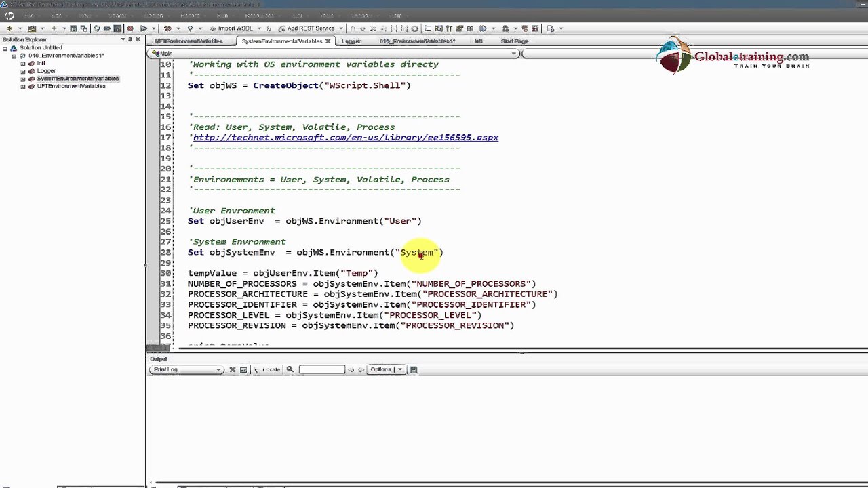Viewport: 868px width, 488px height.
Task: Expand the Init tree node
Action: click(x=22, y=64)
